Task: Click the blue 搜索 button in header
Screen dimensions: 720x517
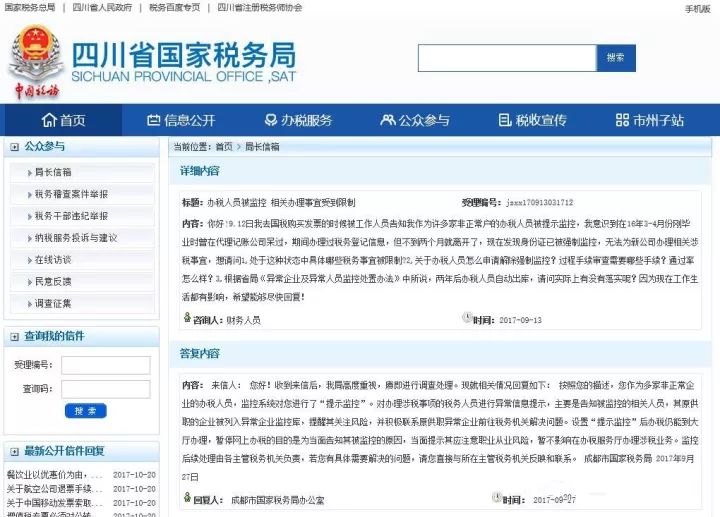Action: pyautogui.click(x=616, y=58)
